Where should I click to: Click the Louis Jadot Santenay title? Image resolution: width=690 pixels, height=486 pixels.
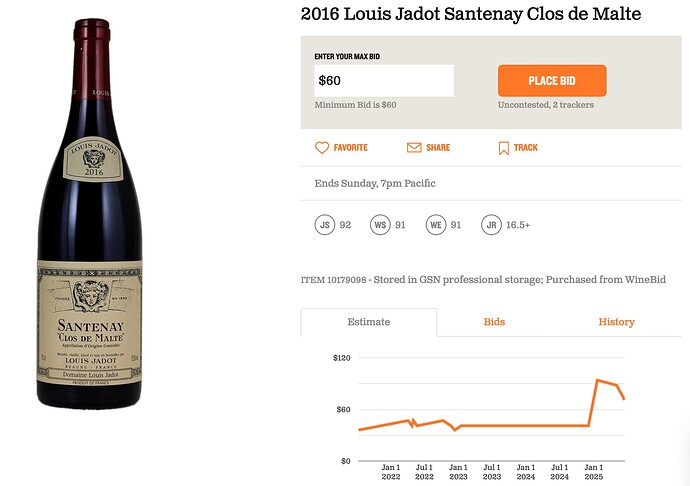[x=471, y=14]
